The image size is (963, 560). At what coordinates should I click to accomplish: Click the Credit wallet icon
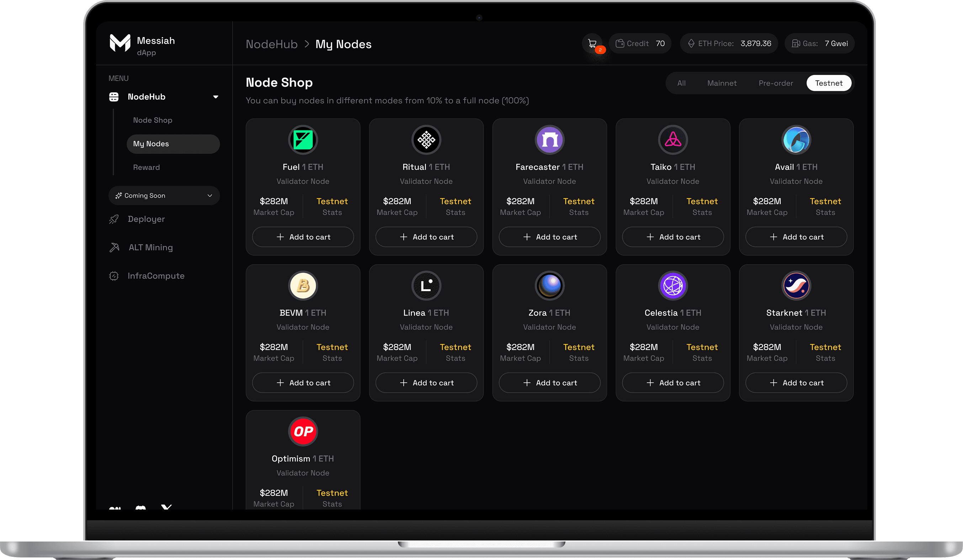[620, 43]
